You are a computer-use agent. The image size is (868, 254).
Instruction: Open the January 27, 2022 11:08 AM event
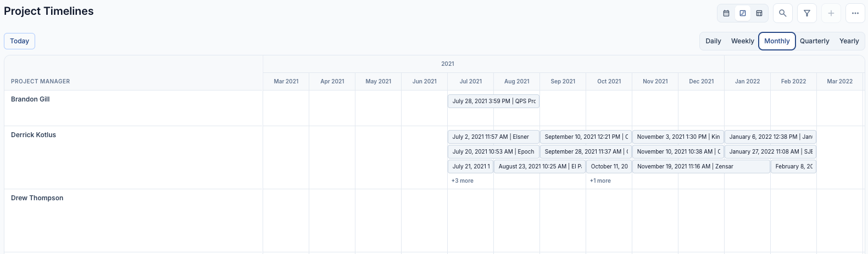[x=770, y=151]
